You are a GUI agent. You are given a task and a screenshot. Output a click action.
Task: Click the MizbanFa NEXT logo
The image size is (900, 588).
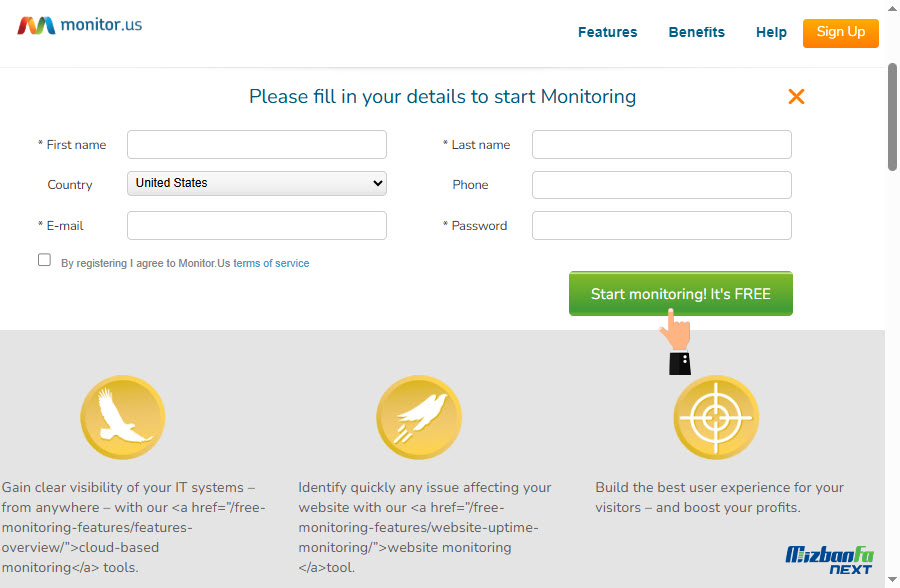[x=829, y=560]
